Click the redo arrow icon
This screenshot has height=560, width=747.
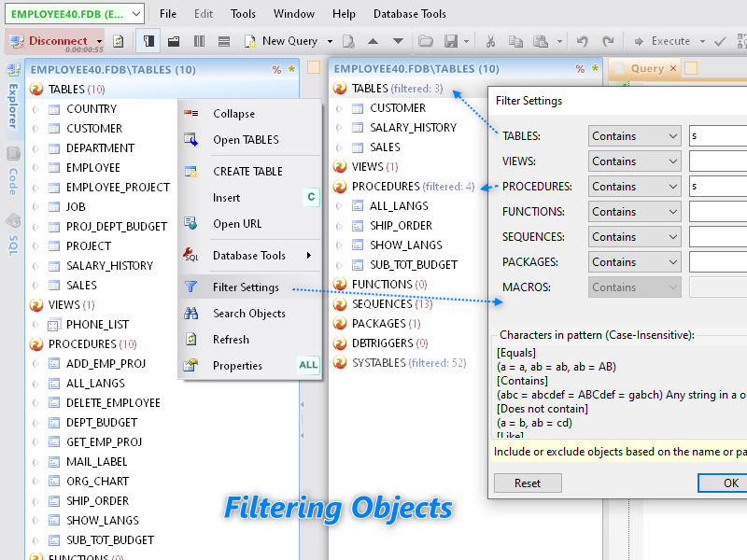(x=608, y=41)
